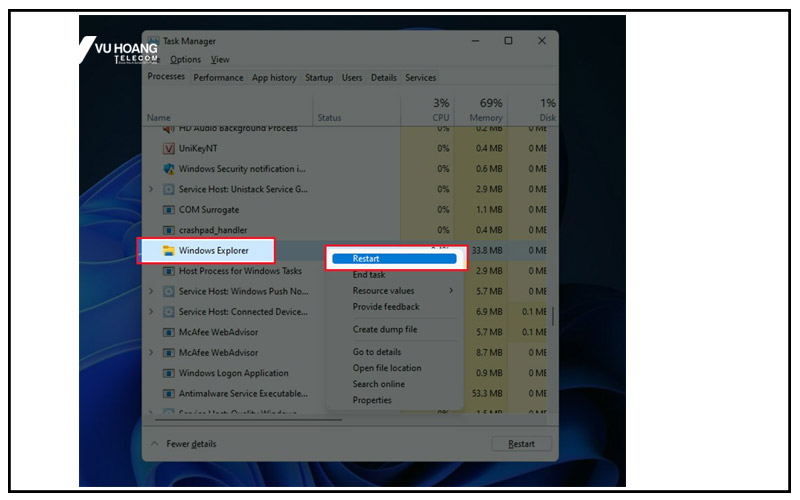The image size is (800, 500).
Task: Click the Host Process for Windows Tasks icon
Action: point(168,271)
